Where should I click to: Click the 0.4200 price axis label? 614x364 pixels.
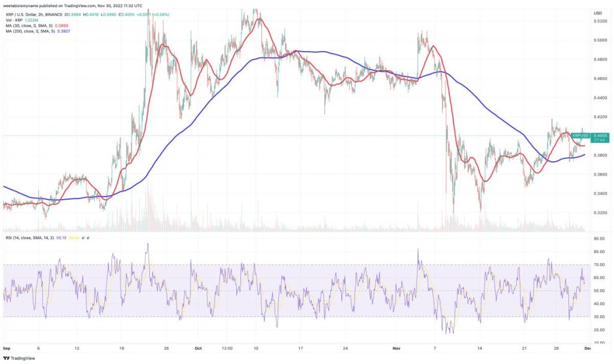pos(600,117)
